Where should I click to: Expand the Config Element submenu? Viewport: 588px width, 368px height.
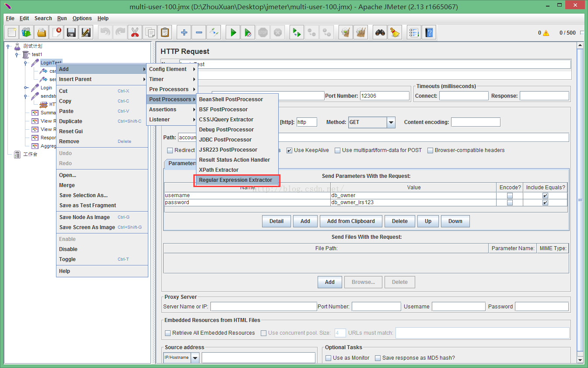[x=172, y=69]
